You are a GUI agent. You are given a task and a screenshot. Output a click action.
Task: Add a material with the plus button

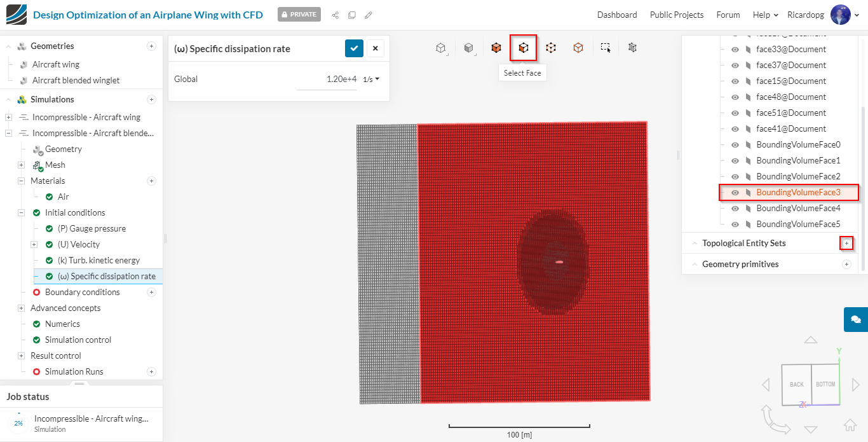[x=151, y=181]
